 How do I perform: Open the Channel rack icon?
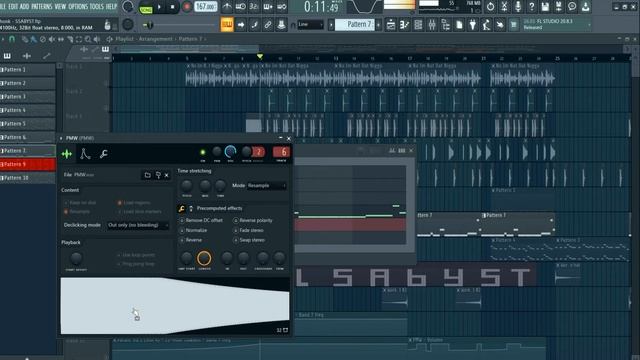coord(418,25)
